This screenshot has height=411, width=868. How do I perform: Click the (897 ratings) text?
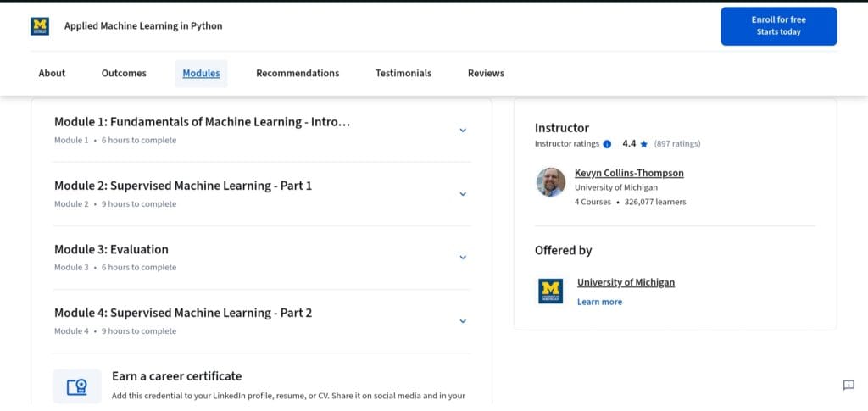(x=677, y=144)
